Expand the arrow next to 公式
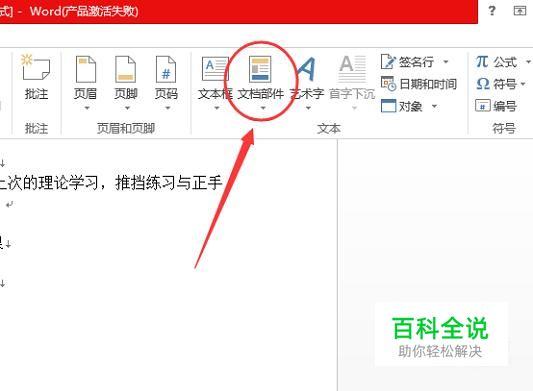 (x=528, y=62)
